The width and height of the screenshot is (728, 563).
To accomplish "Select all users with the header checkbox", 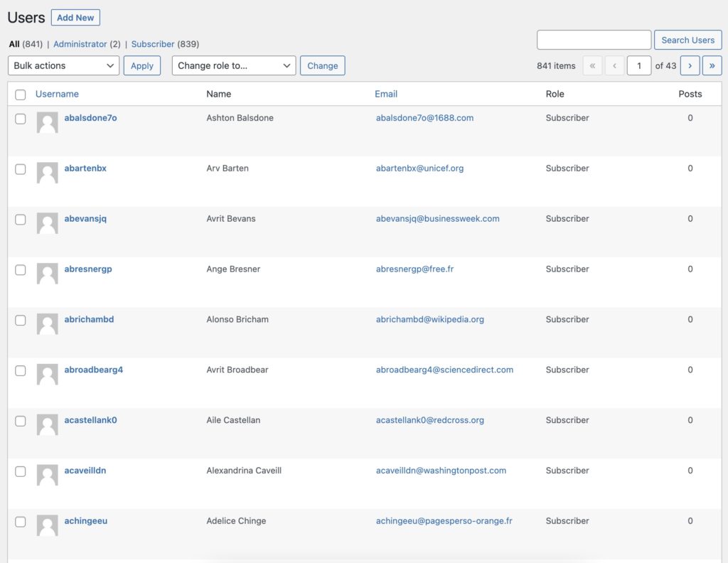I will pos(20,94).
